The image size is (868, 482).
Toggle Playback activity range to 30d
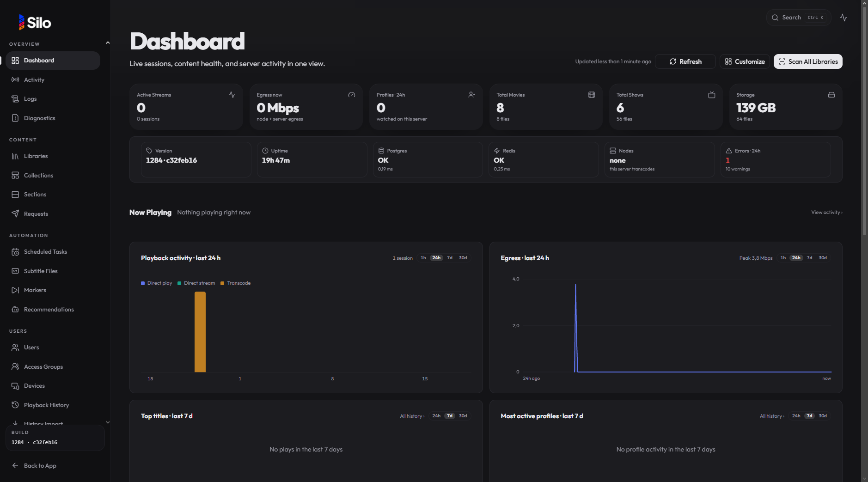(x=463, y=258)
